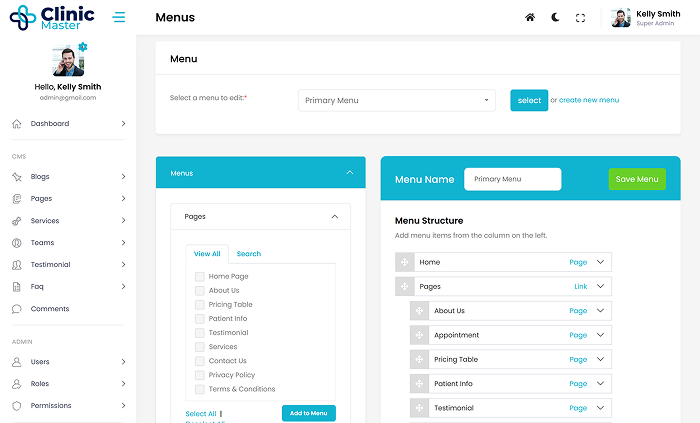Screen dimensions: 700x423
Task: Check the Home Page checkbox
Action: click(200, 276)
